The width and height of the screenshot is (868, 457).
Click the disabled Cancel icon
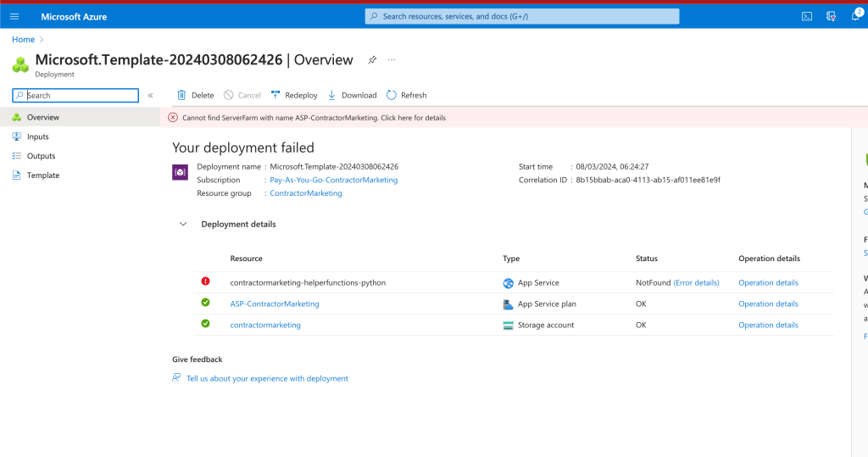pos(229,95)
